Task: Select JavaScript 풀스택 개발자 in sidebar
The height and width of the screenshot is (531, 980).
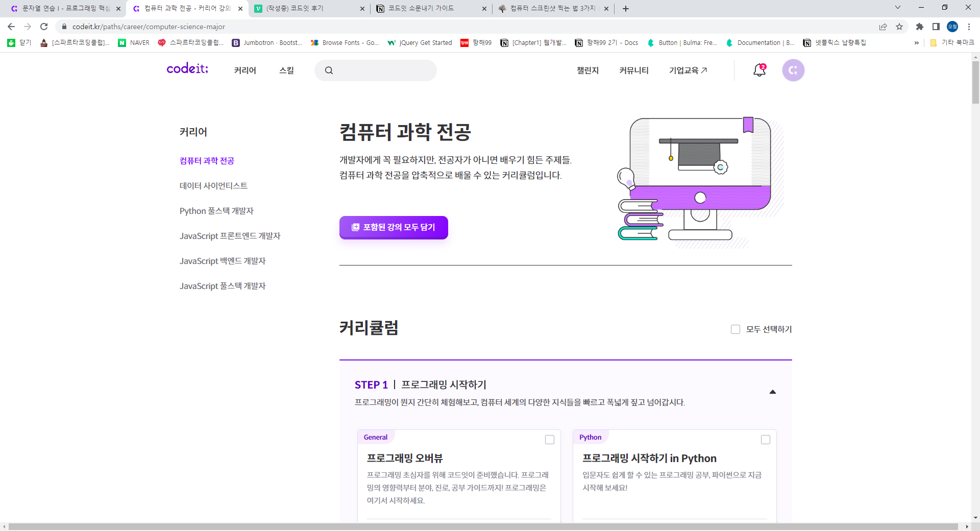Action: 223,286
